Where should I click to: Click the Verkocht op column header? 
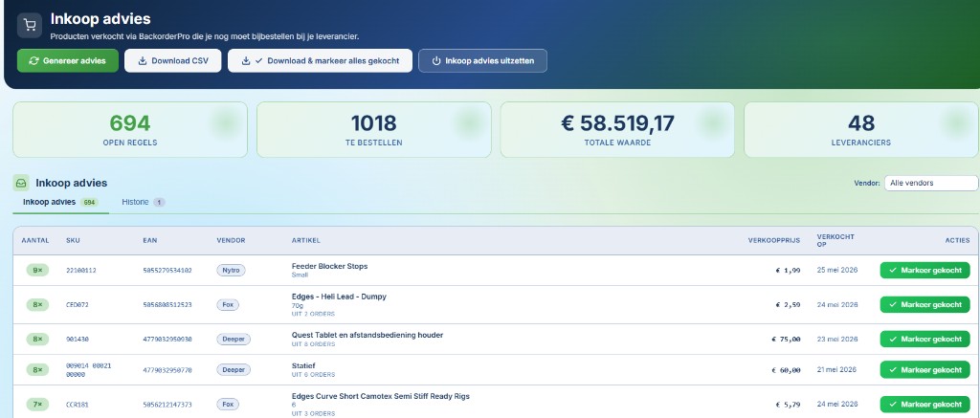tap(835, 240)
